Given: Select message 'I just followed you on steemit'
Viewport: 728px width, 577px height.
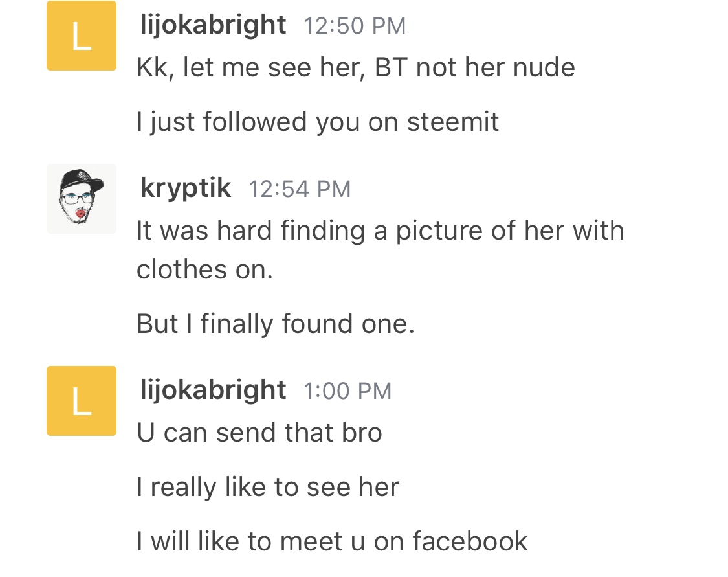Looking at the screenshot, I should (x=318, y=122).
